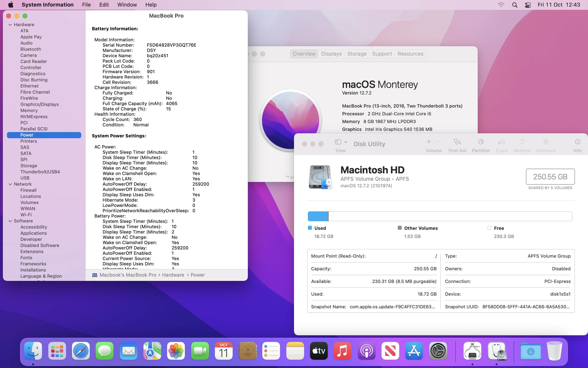Open View dropdown in Disk Utility toolbar
The image size is (588, 368).
(x=341, y=142)
